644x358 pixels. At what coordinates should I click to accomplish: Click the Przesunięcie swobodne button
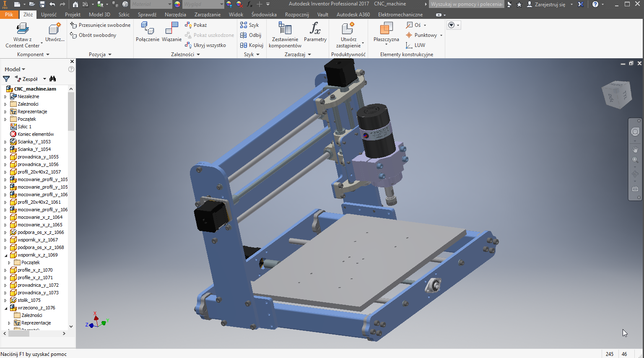[x=100, y=25]
